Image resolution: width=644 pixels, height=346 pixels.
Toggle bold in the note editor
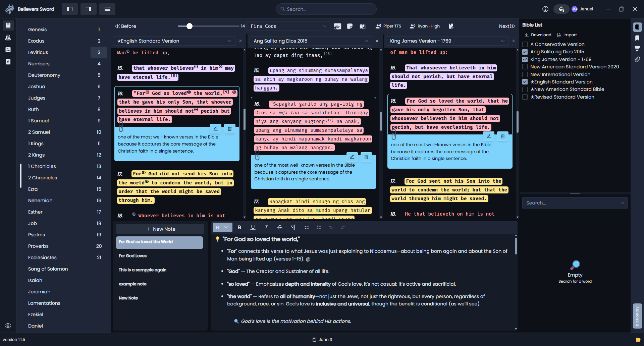tap(239, 227)
